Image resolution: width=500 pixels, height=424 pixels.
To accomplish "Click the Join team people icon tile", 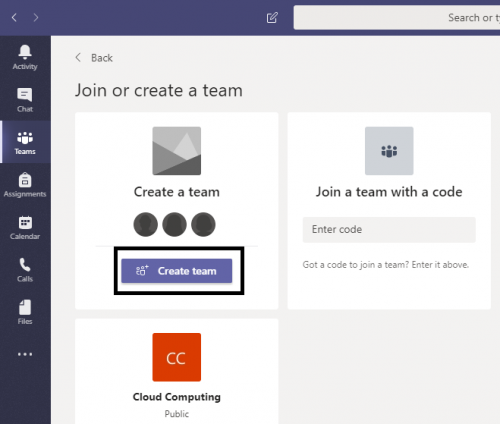I will pos(389,151).
